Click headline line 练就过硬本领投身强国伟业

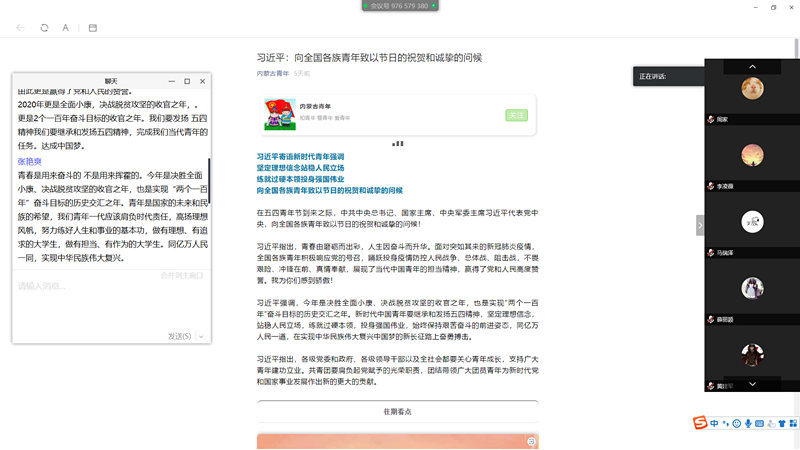click(x=301, y=179)
